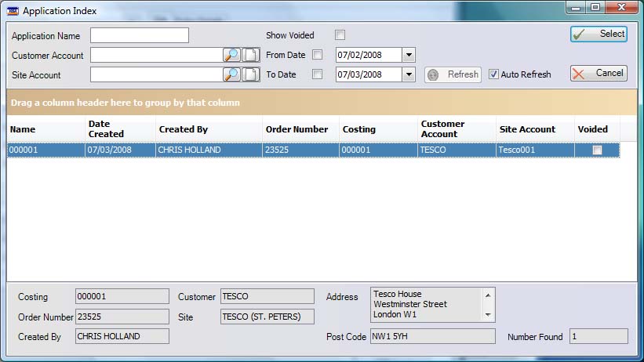Click the Application Name input field
The height and width of the screenshot is (362, 644).
(140, 35)
